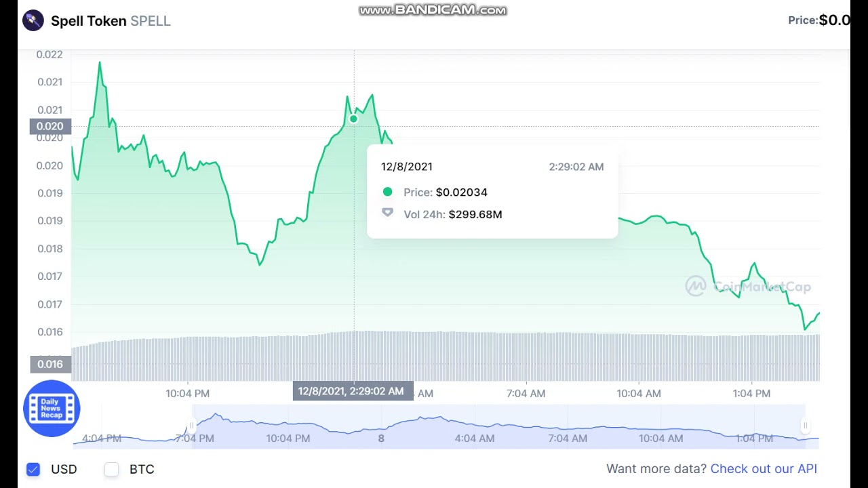
Task: Click the highlighted 12/8/2021, 2:29:02 AM crosshair label
Action: [353, 391]
